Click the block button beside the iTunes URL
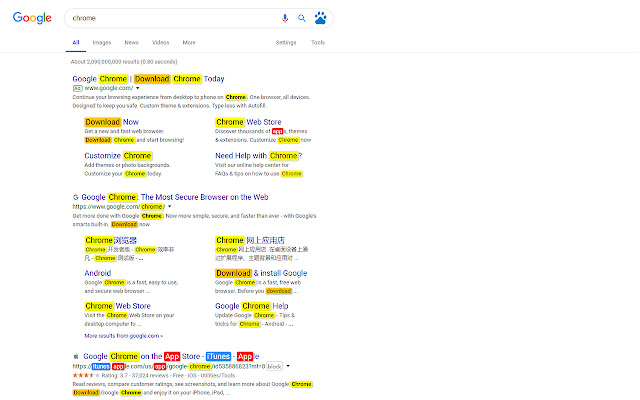640x400 pixels. pos(274,367)
